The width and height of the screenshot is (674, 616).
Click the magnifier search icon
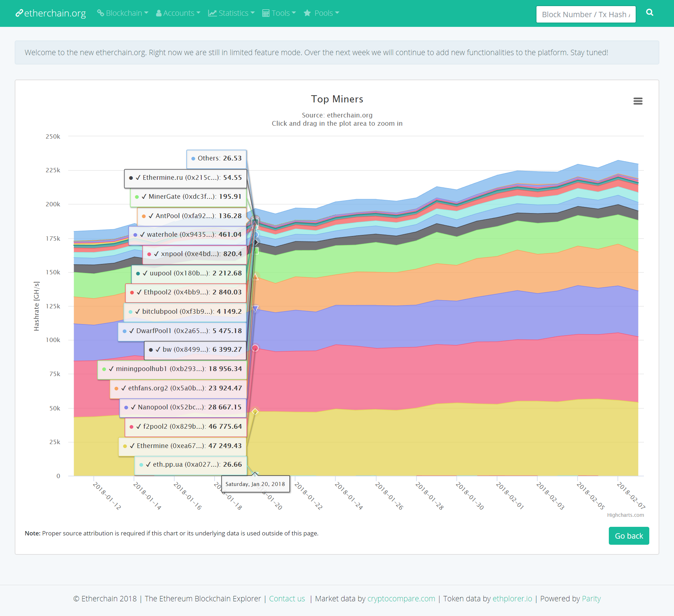pos(650,13)
